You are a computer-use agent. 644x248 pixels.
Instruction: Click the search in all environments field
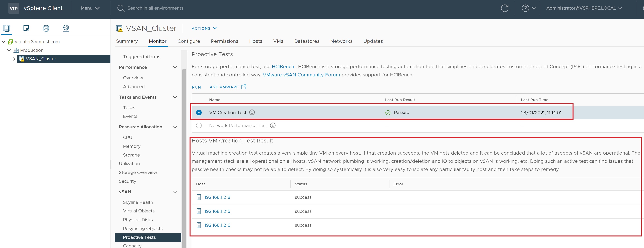pos(155,8)
